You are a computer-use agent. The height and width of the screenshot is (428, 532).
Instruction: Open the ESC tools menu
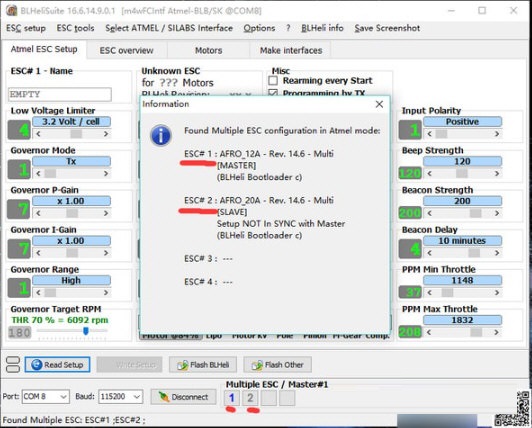click(75, 28)
